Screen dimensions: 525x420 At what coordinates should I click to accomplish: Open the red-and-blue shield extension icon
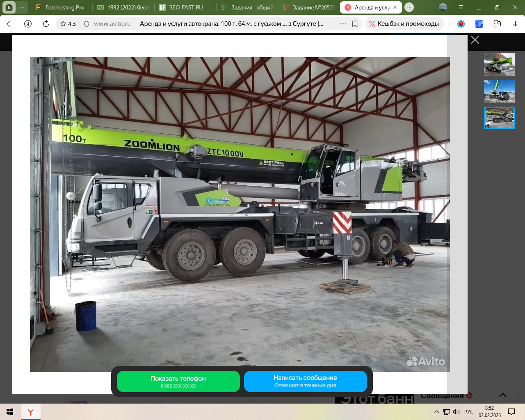coord(461,24)
